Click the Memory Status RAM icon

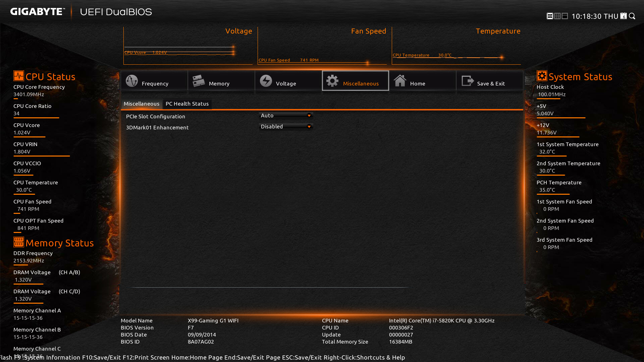pyautogui.click(x=19, y=242)
